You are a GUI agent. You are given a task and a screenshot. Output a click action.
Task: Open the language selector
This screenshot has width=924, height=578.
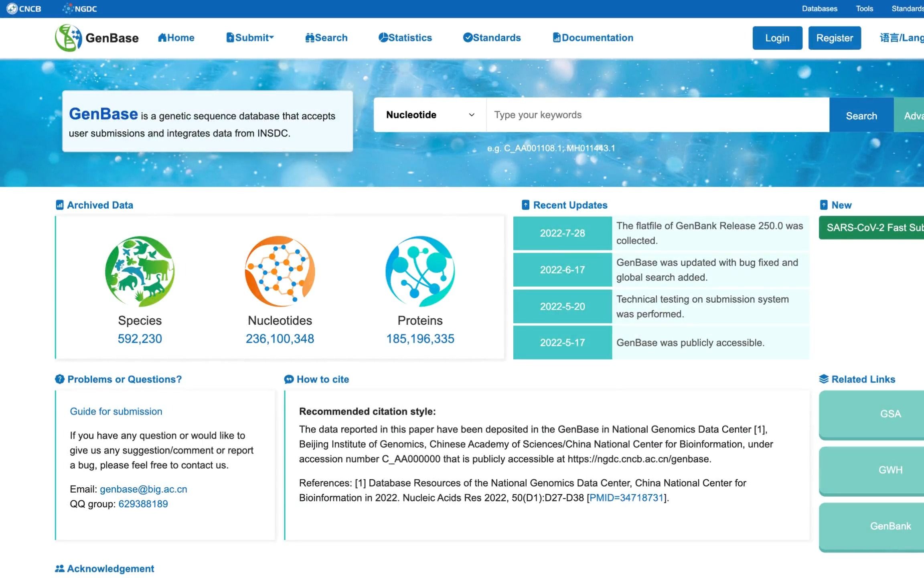tap(902, 38)
